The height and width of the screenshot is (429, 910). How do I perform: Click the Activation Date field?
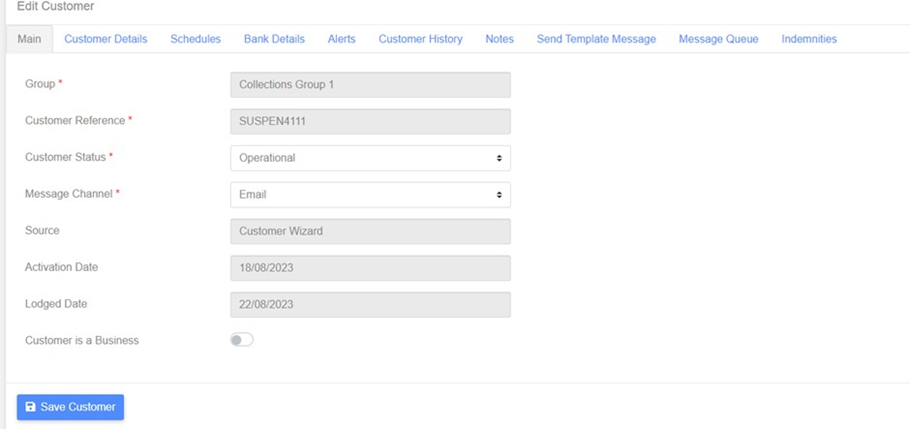pyautogui.click(x=370, y=268)
